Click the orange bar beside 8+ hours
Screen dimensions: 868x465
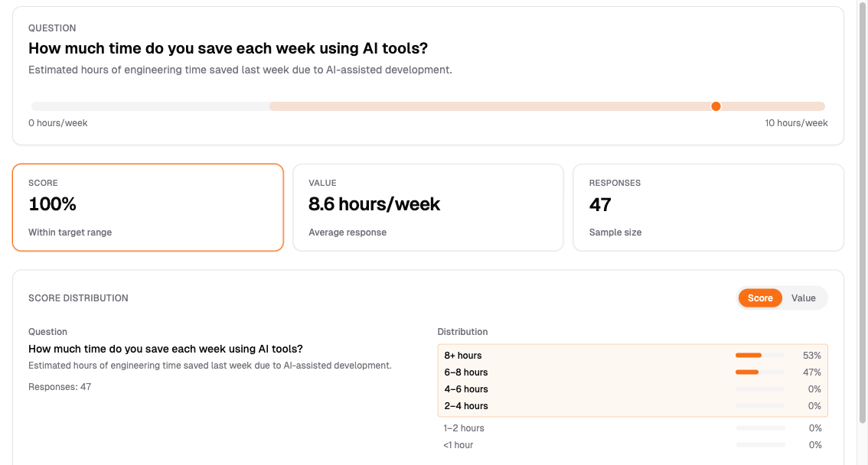[x=748, y=355]
